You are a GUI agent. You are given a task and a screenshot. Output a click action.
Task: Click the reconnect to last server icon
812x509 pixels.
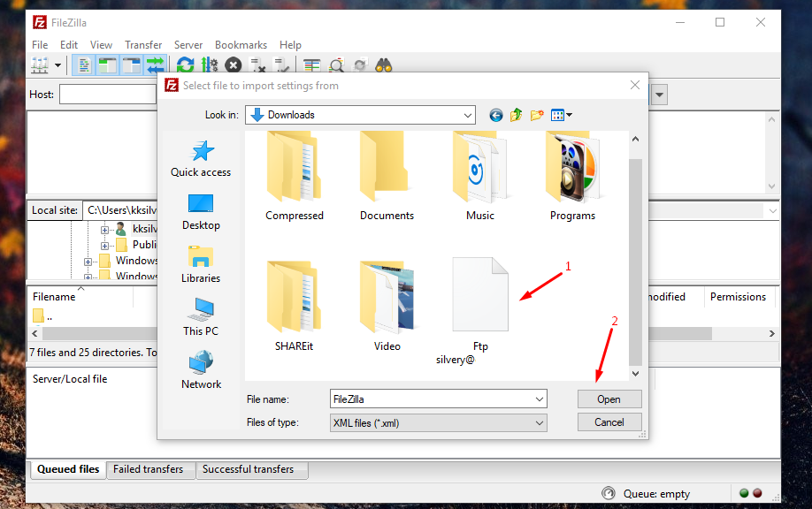[x=281, y=65]
